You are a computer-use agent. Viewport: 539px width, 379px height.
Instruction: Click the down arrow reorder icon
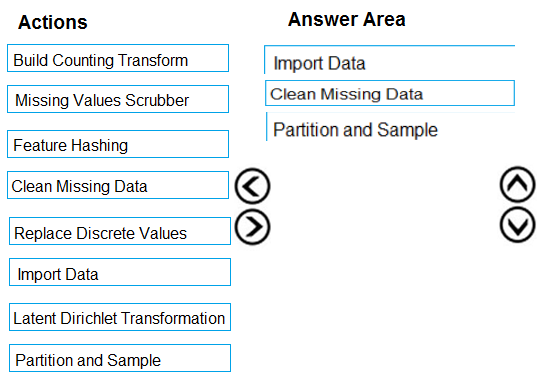[518, 225]
